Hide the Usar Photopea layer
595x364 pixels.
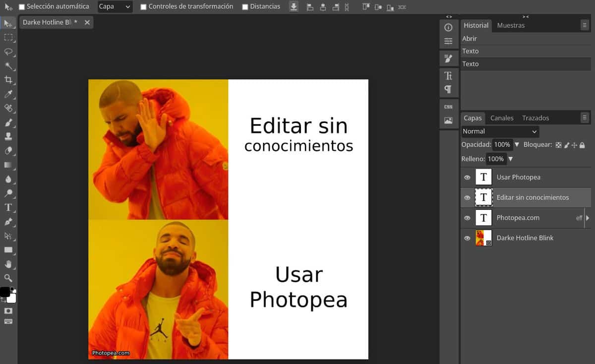(x=467, y=177)
